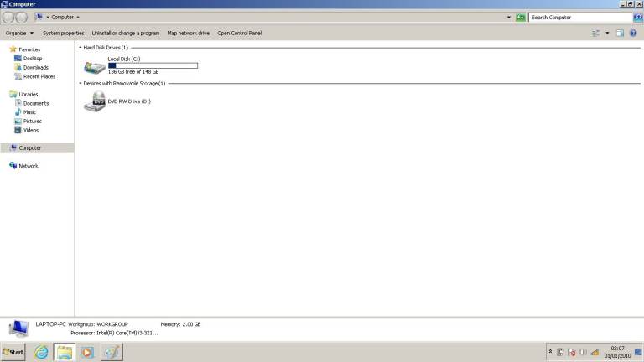Image resolution: width=644 pixels, height=362 pixels.
Task: Open Windows Media Player from taskbar
Action: pyautogui.click(x=87, y=353)
